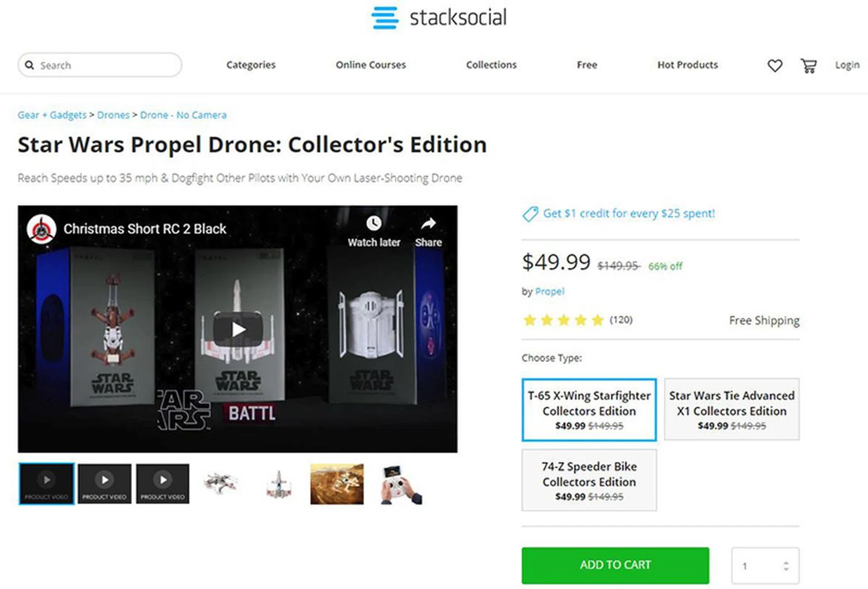Click the Watch later clock icon

coord(374,223)
